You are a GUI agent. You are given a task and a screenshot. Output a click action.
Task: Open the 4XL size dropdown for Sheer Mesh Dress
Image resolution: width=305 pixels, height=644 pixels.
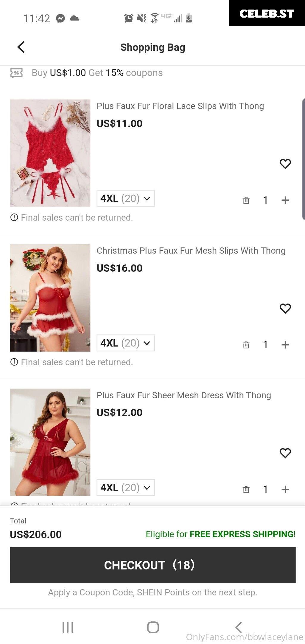click(126, 487)
